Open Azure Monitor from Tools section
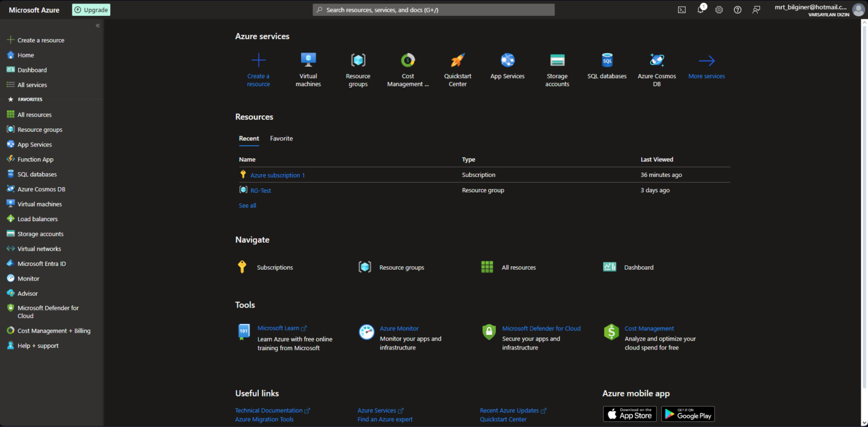868x427 pixels. (399, 328)
